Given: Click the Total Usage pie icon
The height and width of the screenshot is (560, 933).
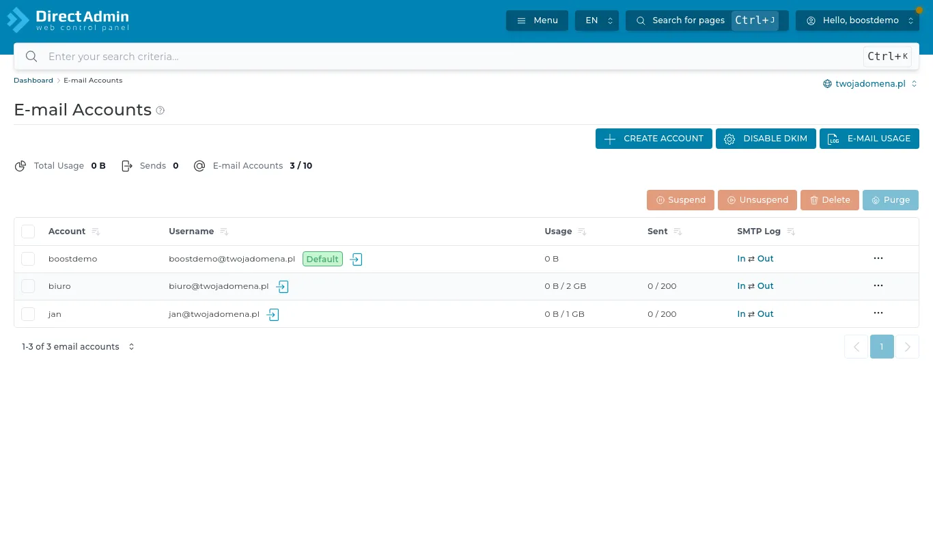Looking at the screenshot, I should point(21,166).
